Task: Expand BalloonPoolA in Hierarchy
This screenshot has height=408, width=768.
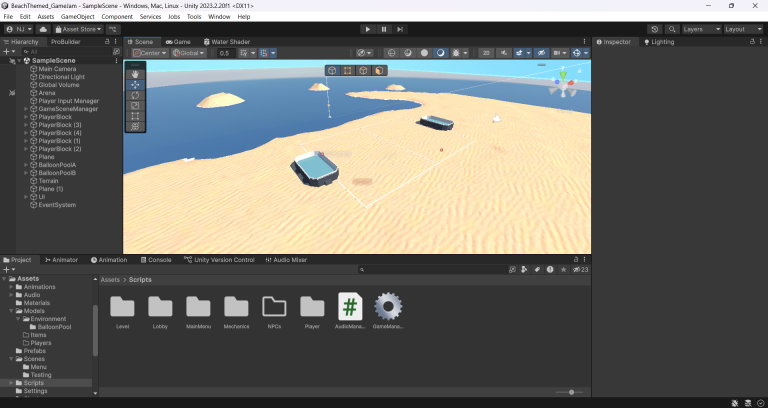Action: pos(26,165)
